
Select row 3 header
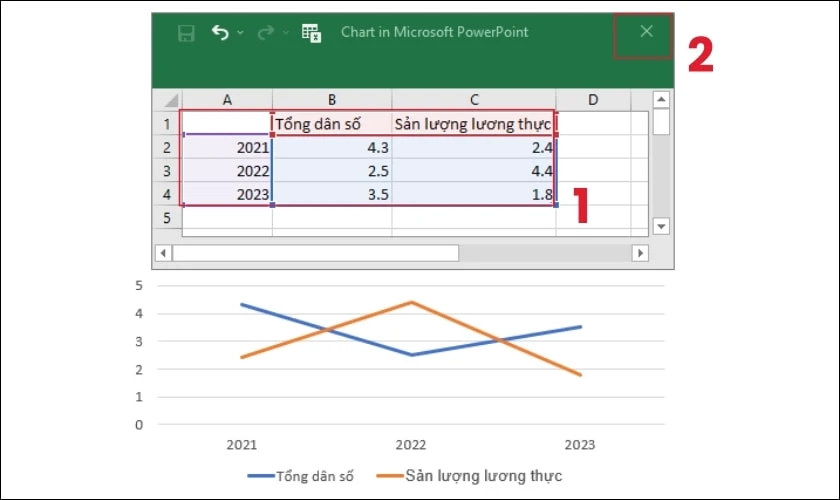pyautogui.click(x=167, y=171)
